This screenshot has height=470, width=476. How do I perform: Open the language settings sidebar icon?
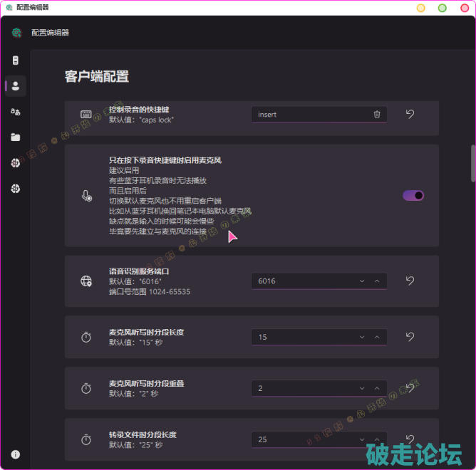tap(15, 112)
